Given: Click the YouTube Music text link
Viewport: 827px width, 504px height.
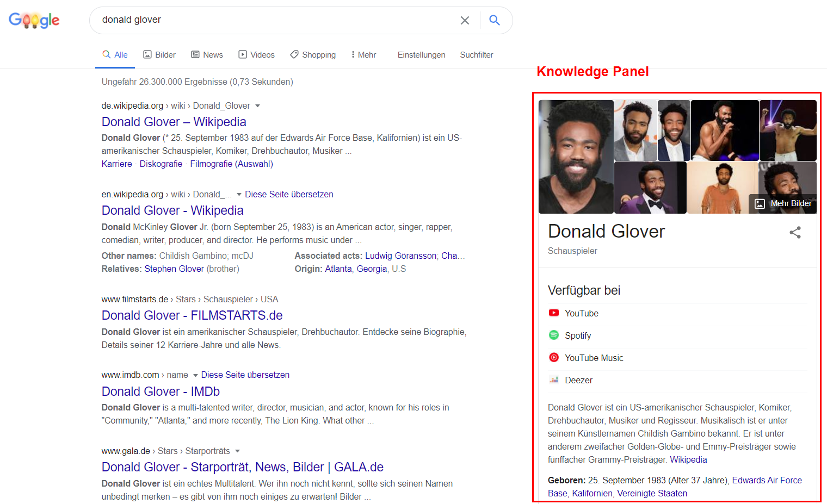Looking at the screenshot, I should tap(594, 358).
